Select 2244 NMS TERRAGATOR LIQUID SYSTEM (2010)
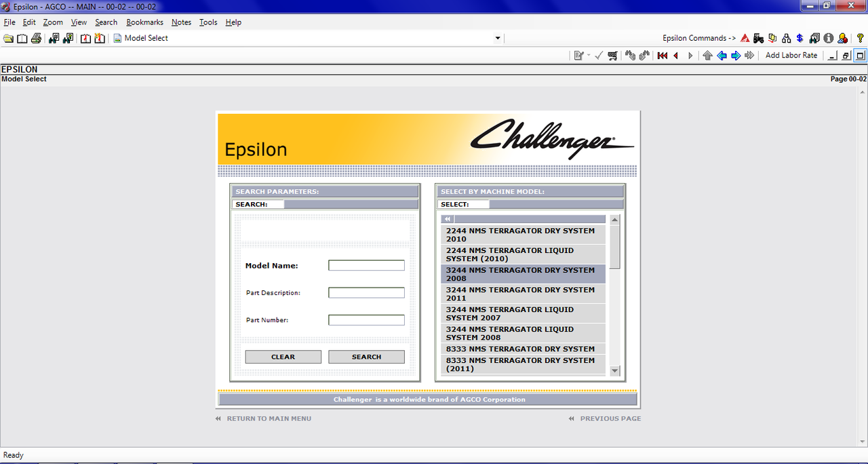The height and width of the screenshot is (464, 868). (524, 254)
